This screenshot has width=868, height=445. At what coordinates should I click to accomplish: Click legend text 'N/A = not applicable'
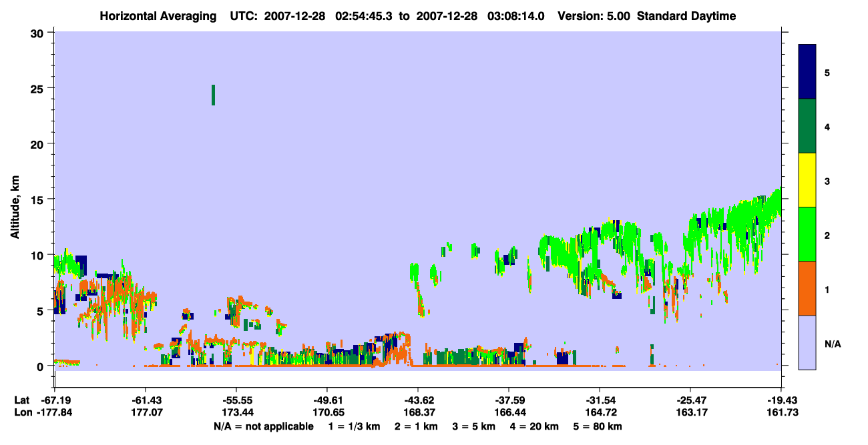click(263, 426)
